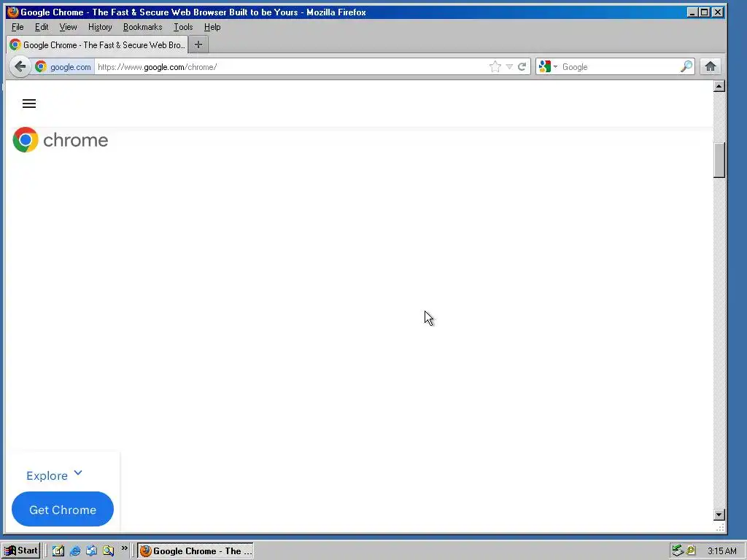Click the Chrome logo on the page
Screen dimensions: 747x560
(x=61, y=139)
